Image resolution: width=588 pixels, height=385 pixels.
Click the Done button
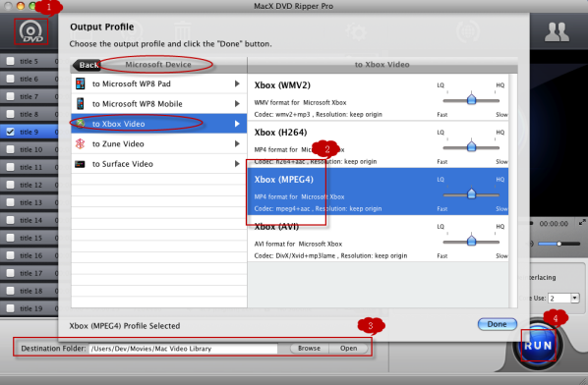coord(497,324)
